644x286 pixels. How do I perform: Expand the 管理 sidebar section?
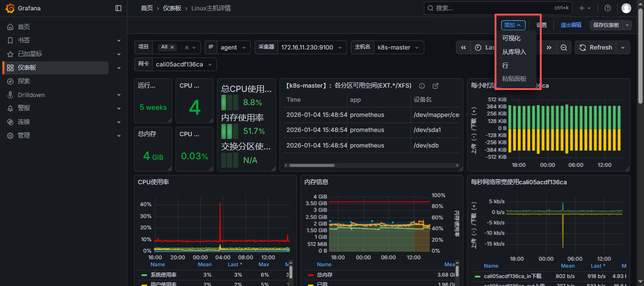(119, 135)
